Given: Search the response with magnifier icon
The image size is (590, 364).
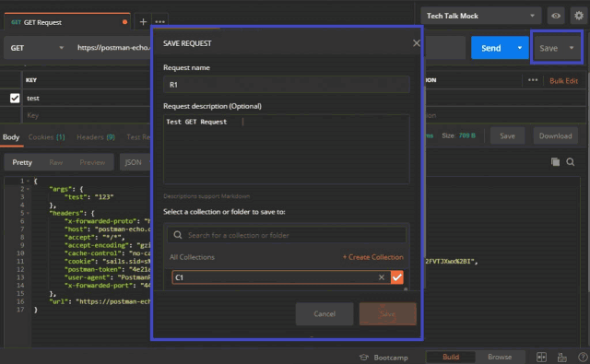Looking at the screenshot, I should tap(571, 162).
